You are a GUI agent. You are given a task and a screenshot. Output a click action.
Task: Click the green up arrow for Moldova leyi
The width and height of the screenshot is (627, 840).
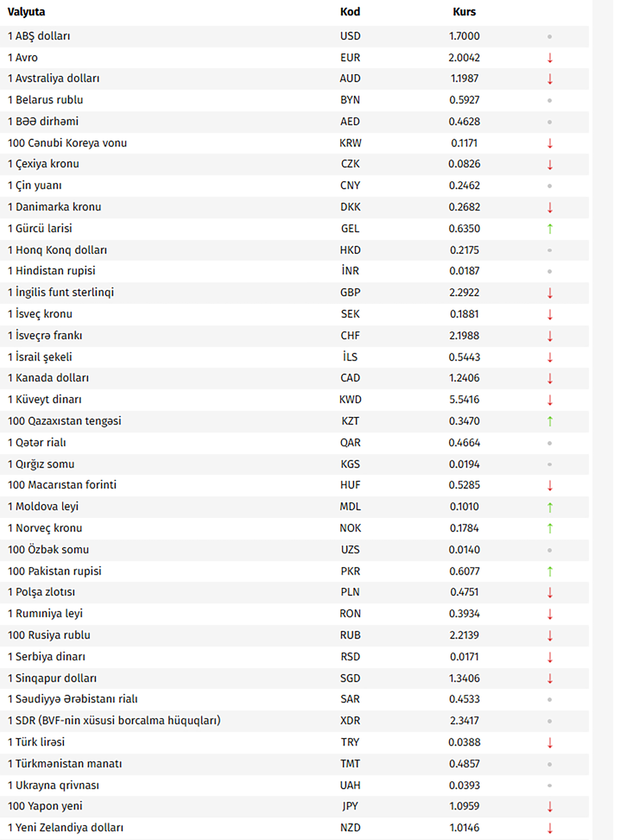[x=549, y=507]
